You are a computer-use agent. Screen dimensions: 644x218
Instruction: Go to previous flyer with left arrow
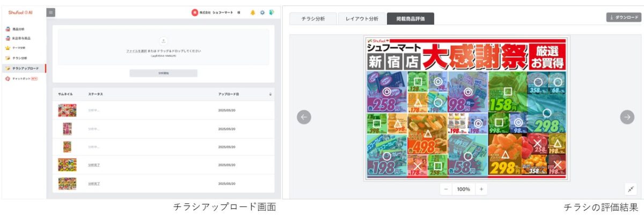pyautogui.click(x=304, y=117)
